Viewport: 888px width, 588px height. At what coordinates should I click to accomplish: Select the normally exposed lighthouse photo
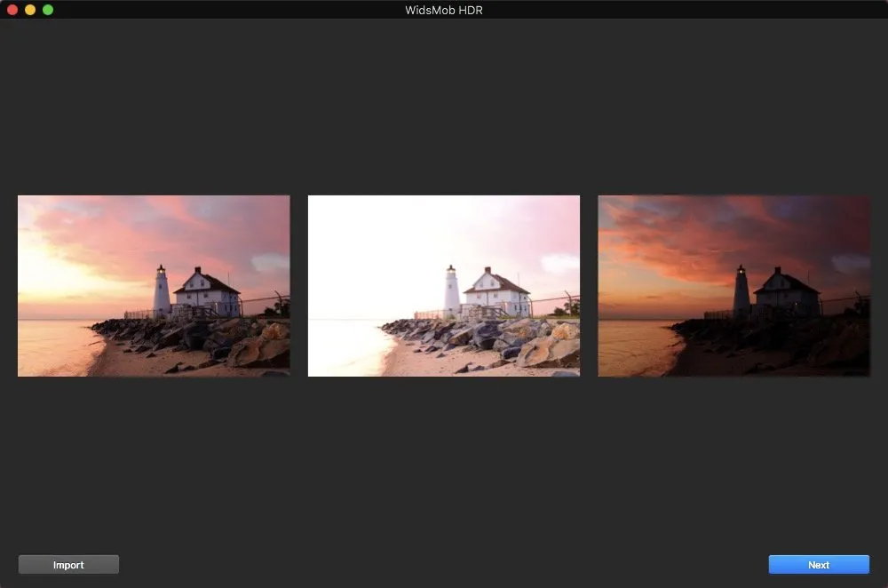point(154,286)
